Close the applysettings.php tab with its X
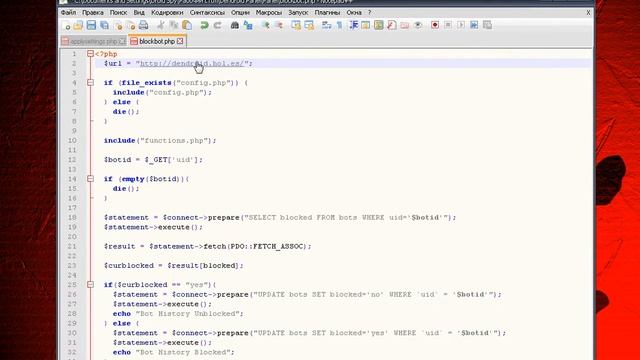This screenshot has height=360, width=640. (122, 41)
